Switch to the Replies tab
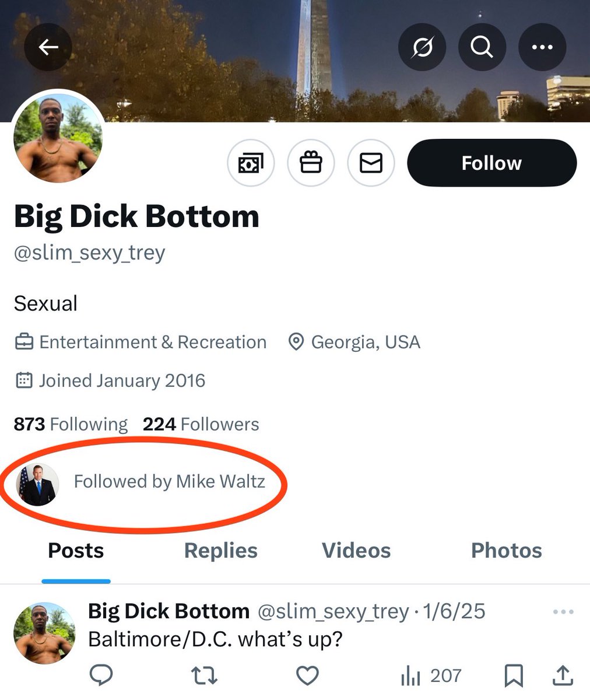 click(x=221, y=551)
